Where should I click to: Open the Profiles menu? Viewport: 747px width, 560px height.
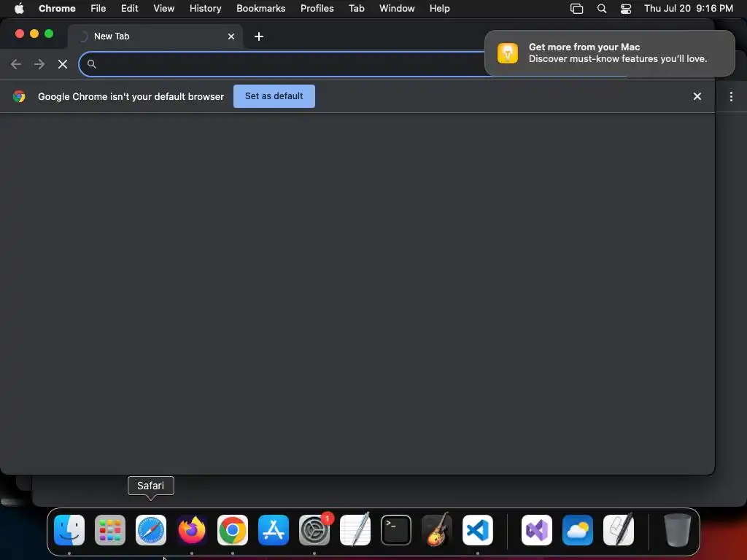click(317, 9)
